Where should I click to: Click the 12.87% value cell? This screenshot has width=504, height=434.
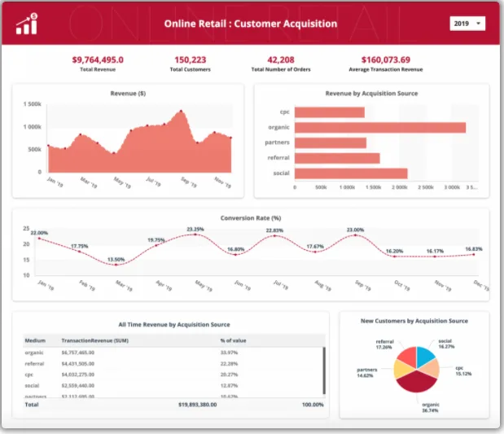click(229, 385)
